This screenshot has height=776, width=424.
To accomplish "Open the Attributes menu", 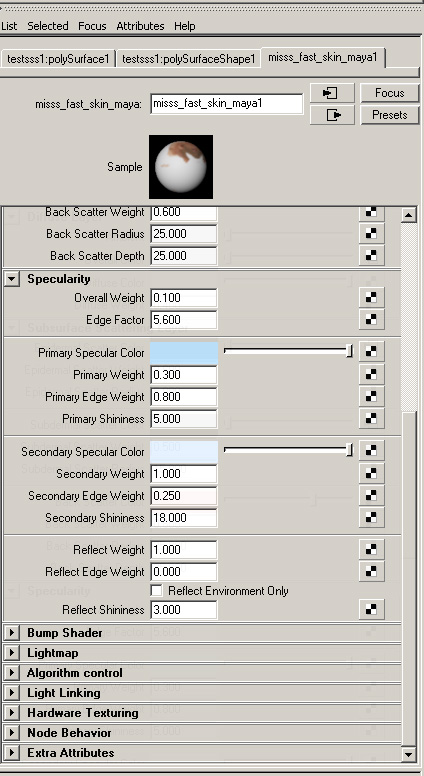I will (140, 26).
